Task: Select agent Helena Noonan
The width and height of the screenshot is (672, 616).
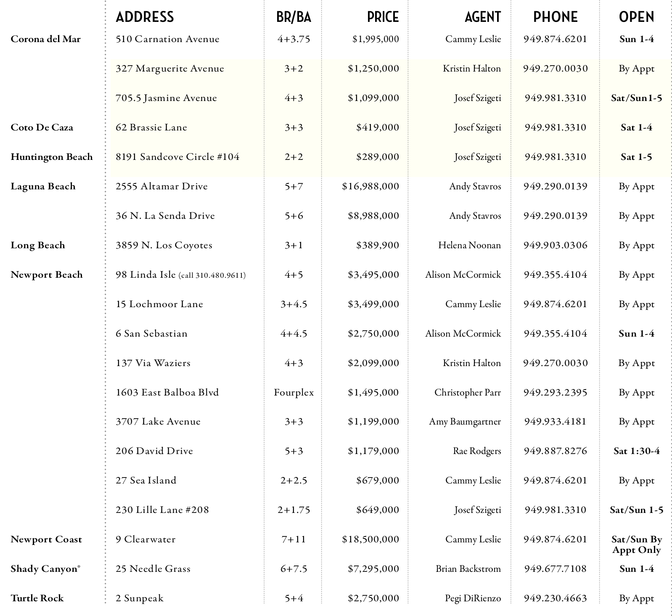Action: point(469,245)
